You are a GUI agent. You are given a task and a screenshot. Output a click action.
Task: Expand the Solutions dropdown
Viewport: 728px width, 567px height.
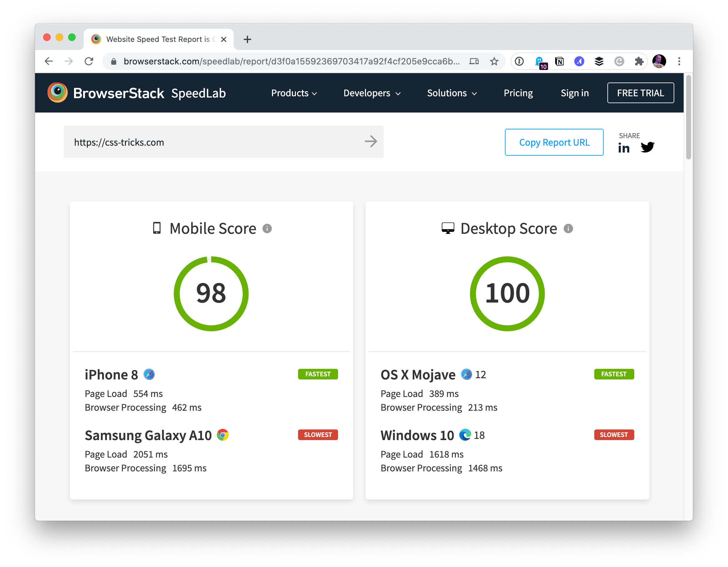click(452, 93)
